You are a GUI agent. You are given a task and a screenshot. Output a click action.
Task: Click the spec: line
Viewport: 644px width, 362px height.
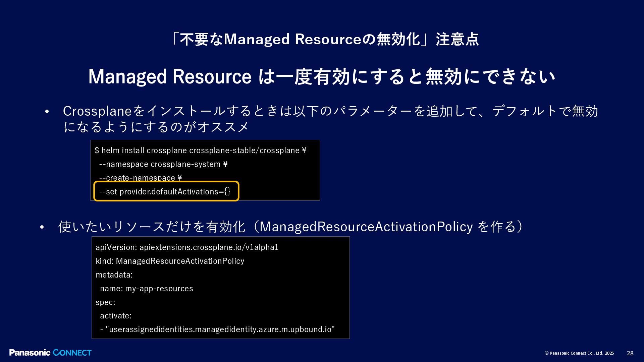coord(105,302)
